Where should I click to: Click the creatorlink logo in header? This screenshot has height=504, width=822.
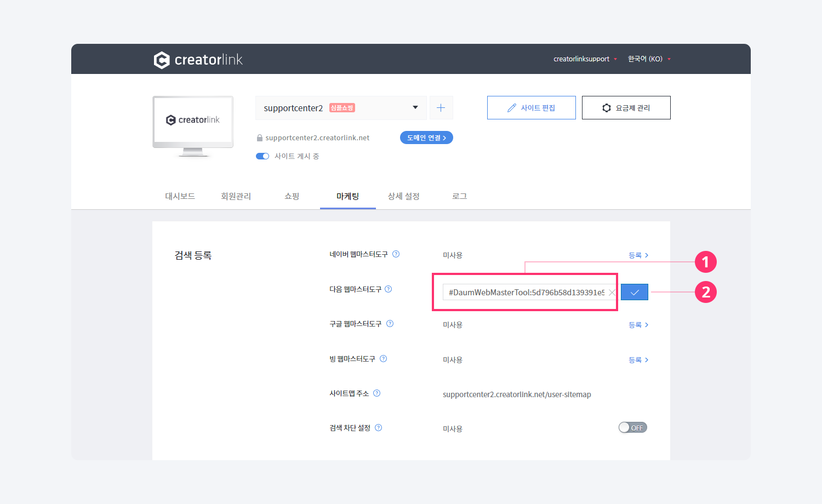[x=198, y=60]
